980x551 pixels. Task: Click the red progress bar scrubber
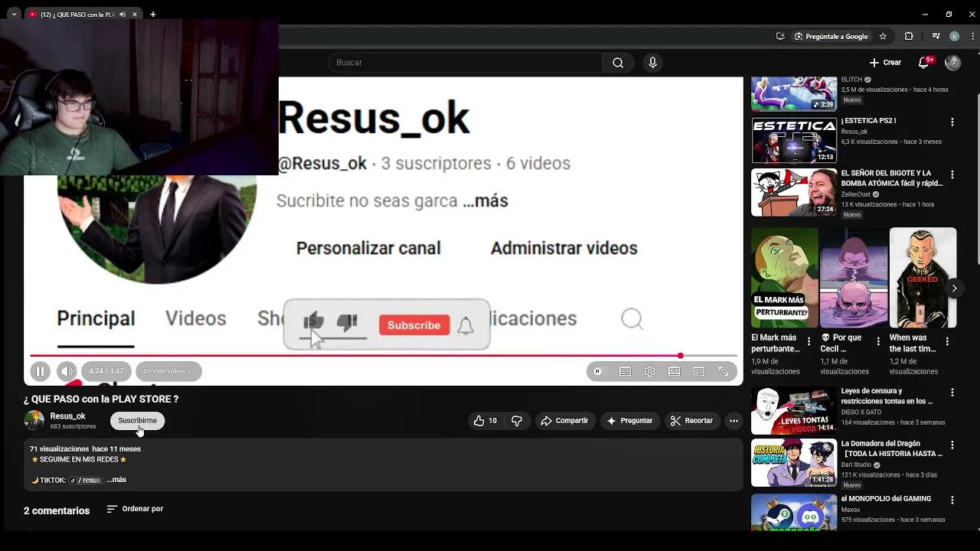(680, 356)
